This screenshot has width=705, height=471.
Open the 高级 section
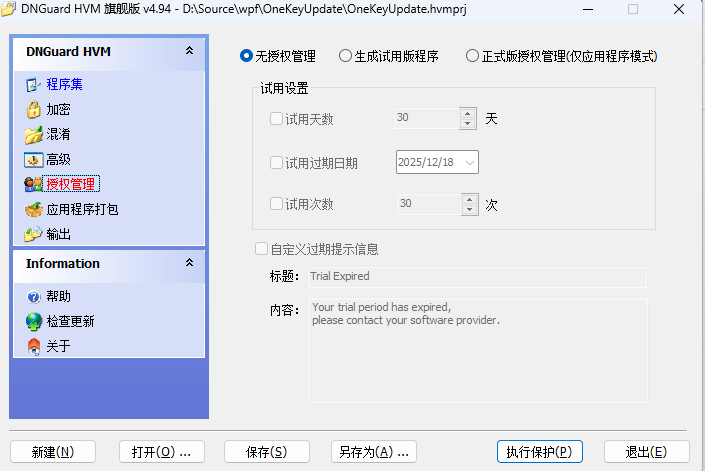pos(58,160)
